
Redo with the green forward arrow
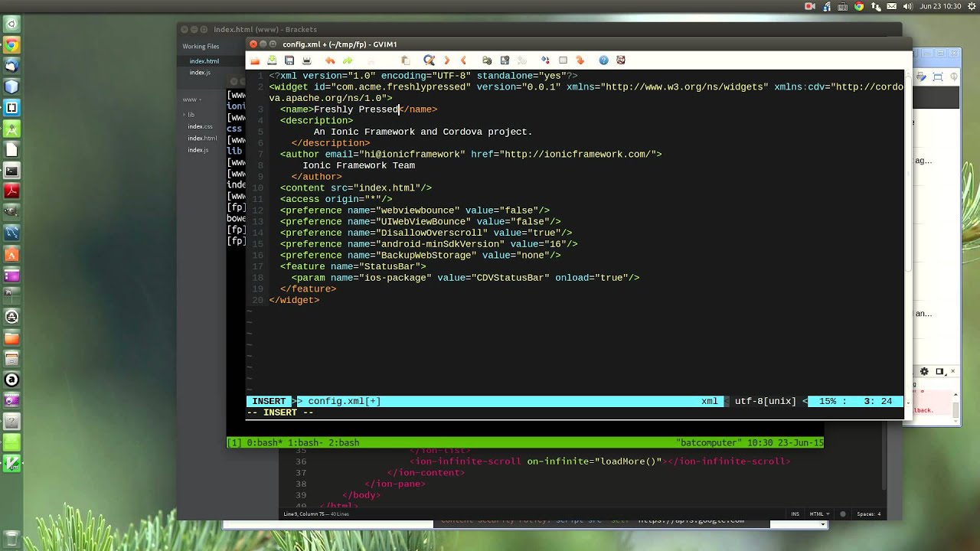tap(348, 60)
